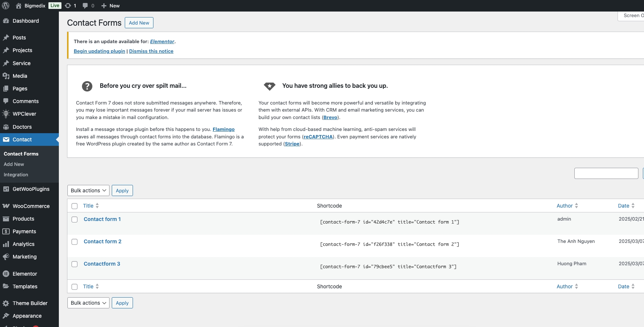This screenshot has height=327, width=644.
Task: Open Elementor via its sidebar icon
Action: point(6,274)
